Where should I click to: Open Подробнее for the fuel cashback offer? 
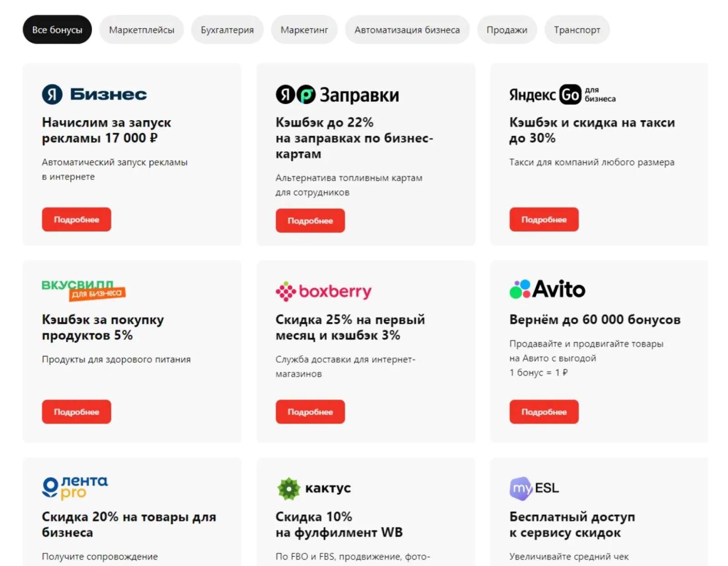[310, 221]
